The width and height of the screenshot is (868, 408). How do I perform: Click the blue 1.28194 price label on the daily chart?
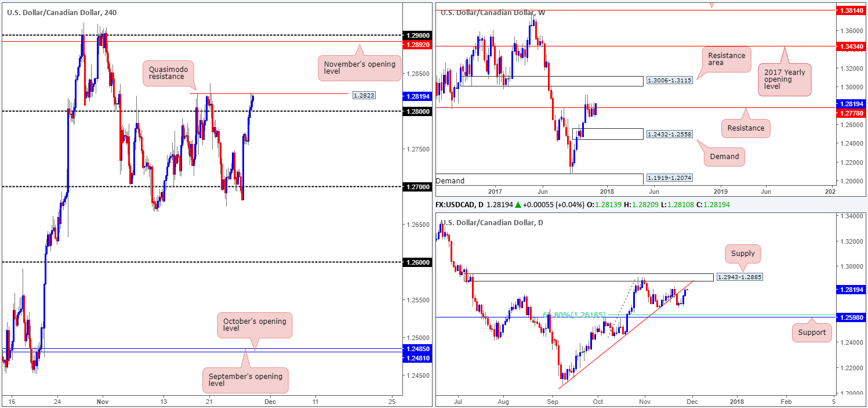pos(850,288)
